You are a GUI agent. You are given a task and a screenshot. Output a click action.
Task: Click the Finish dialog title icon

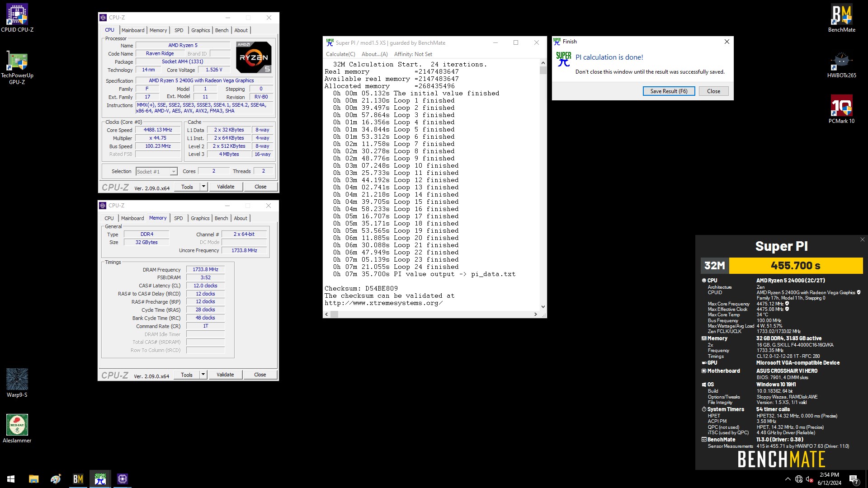click(x=557, y=41)
